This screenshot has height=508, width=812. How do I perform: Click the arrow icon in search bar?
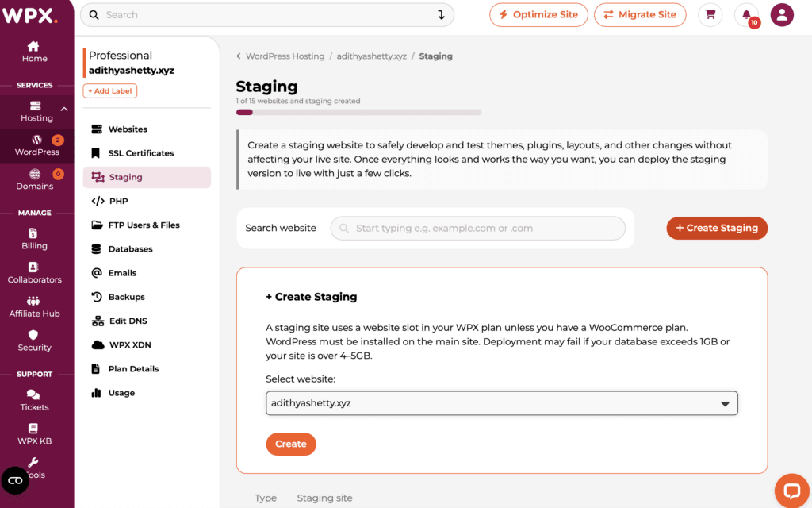click(x=441, y=15)
